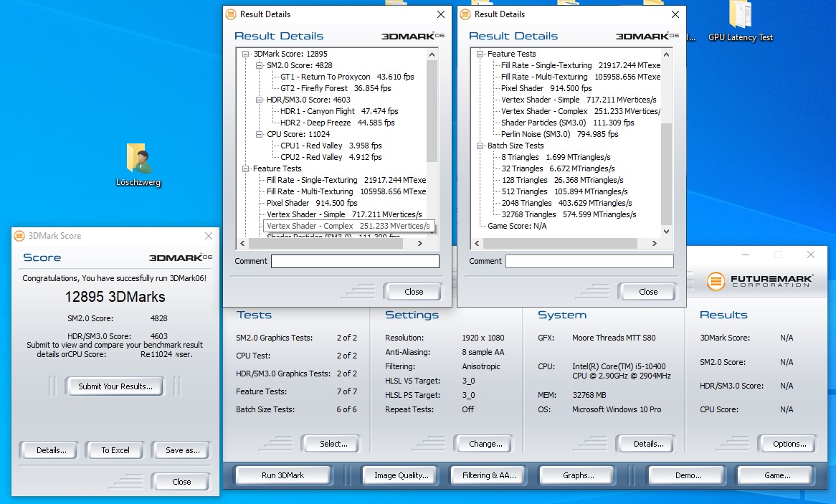Focus the Comment field in left Result Details

[x=355, y=262]
